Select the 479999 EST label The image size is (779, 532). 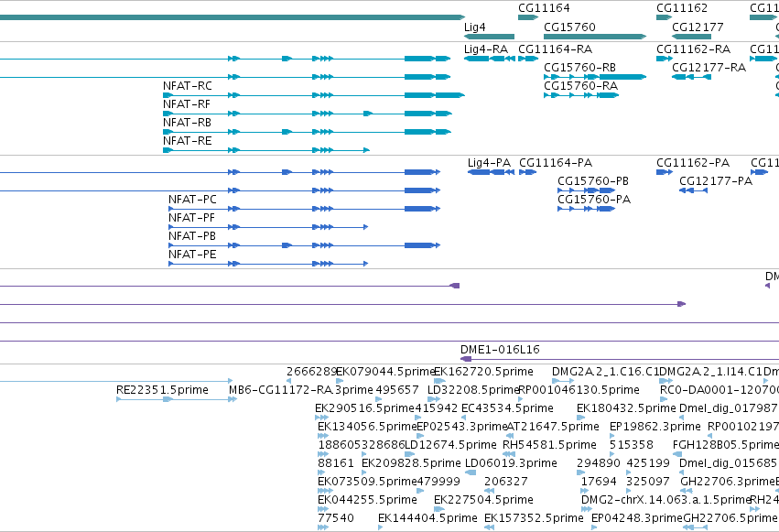[x=438, y=482]
